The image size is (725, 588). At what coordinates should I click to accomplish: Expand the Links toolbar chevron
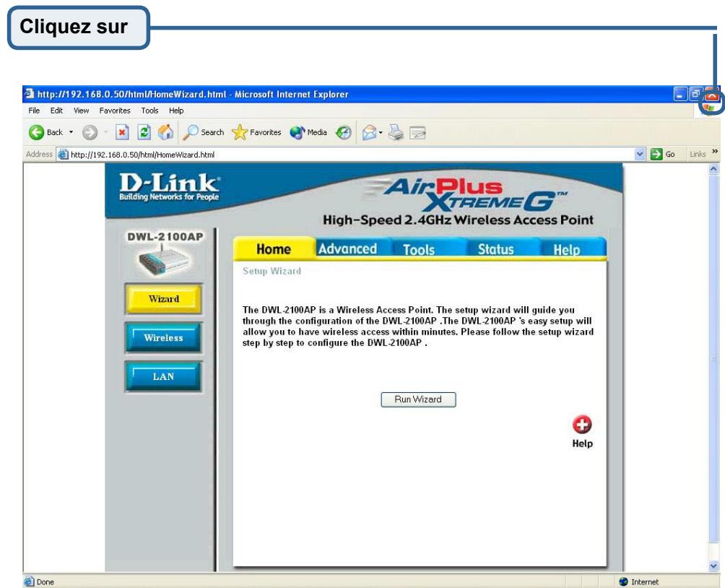(x=716, y=152)
